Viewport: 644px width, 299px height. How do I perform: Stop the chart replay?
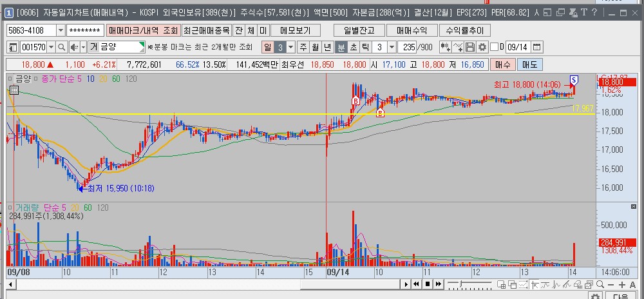click(428, 284)
